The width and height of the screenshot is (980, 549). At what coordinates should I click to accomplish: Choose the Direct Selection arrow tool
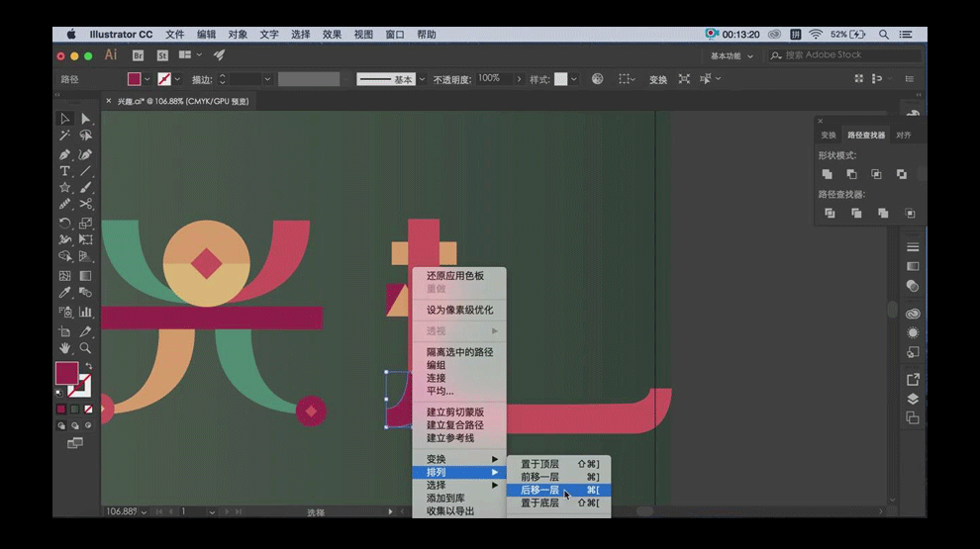pos(86,119)
